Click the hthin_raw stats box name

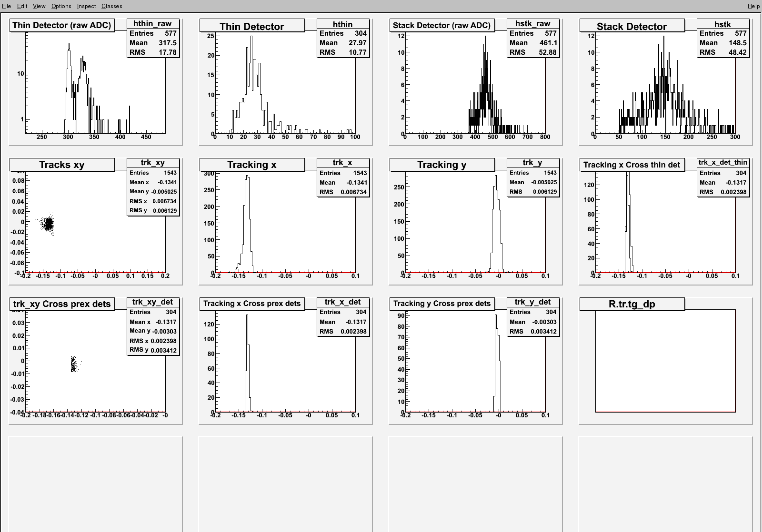pyautogui.click(x=152, y=24)
